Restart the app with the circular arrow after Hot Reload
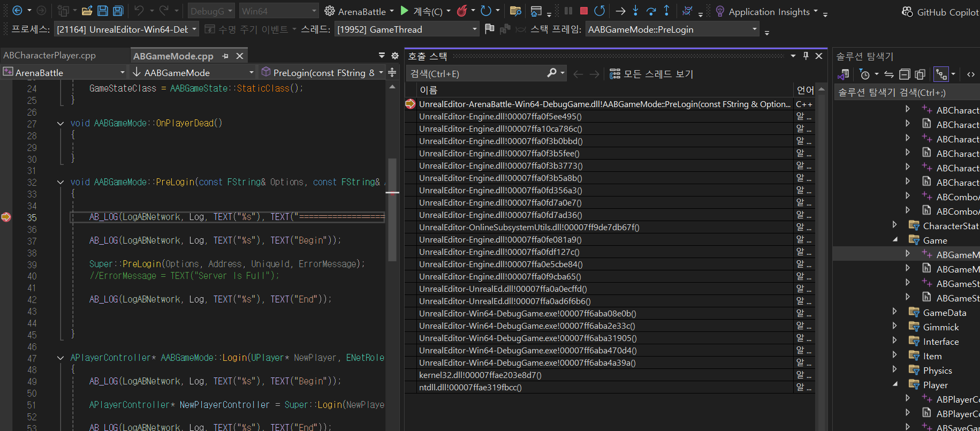 pos(486,11)
